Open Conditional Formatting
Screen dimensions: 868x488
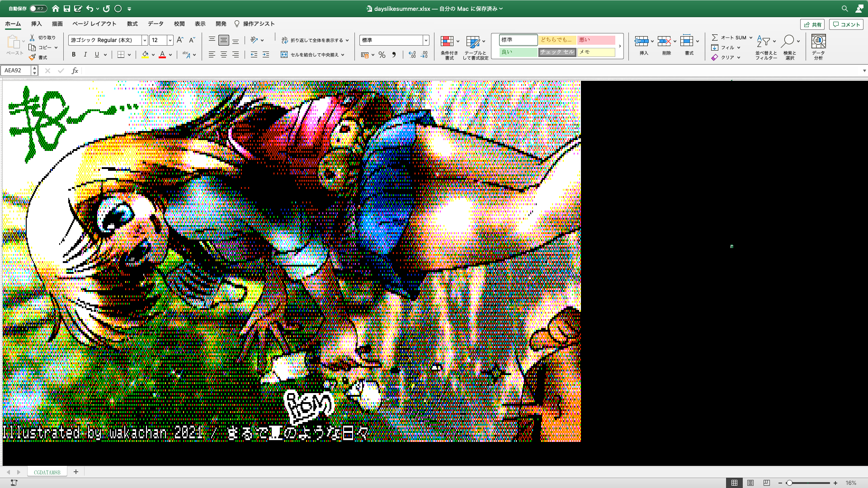click(449, 47)
